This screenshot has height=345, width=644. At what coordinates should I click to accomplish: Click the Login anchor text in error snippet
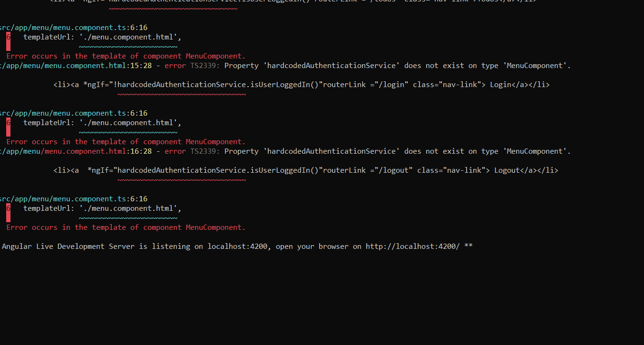tap(500, 84)
